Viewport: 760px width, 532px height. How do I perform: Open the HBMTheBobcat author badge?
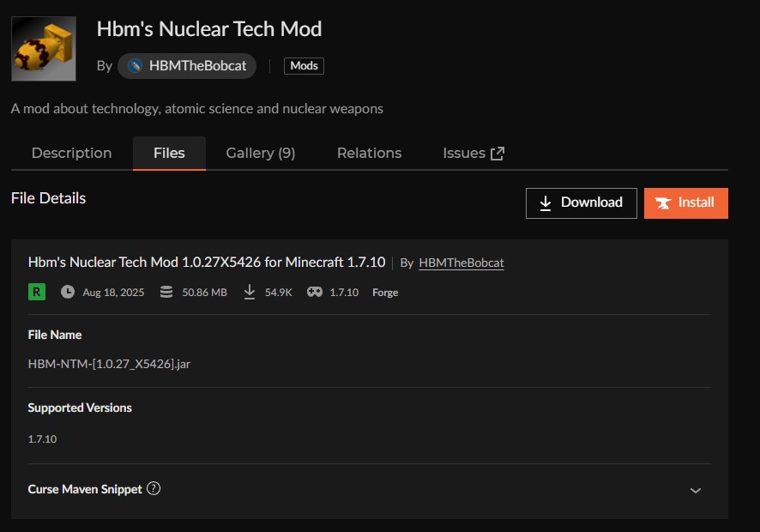(x=187, y=66)
